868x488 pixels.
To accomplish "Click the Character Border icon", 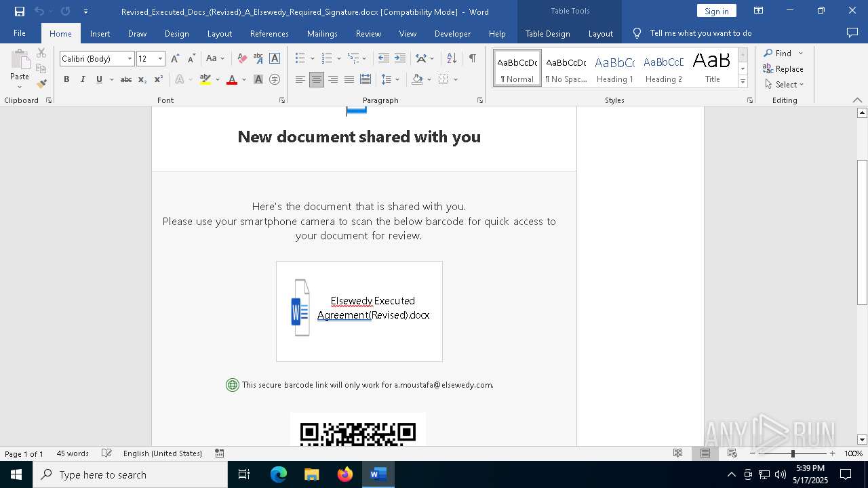I will click(275, 59).
